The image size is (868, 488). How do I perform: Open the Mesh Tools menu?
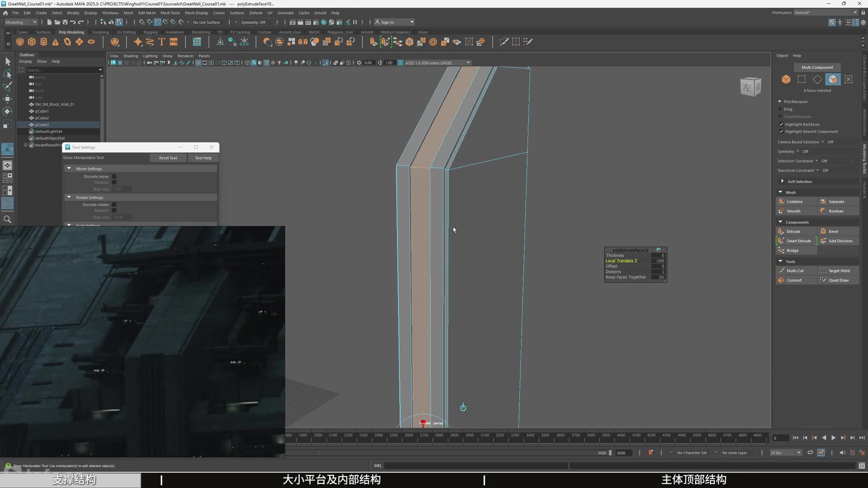(x=170, y=13)
